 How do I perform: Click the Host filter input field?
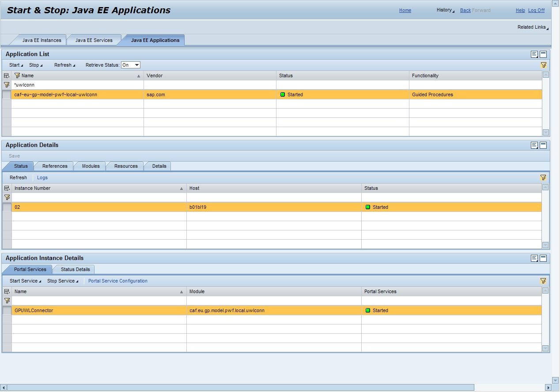tap(274, 197)
